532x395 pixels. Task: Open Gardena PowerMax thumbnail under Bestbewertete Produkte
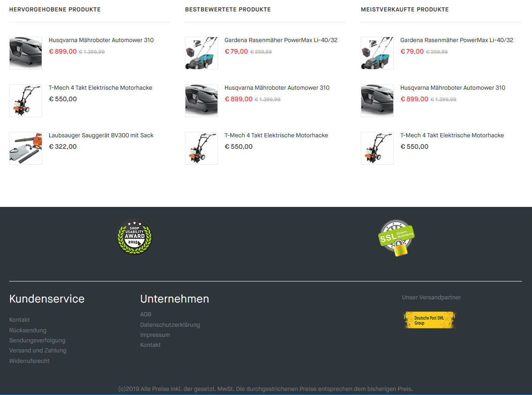click(x=201, y=53)
